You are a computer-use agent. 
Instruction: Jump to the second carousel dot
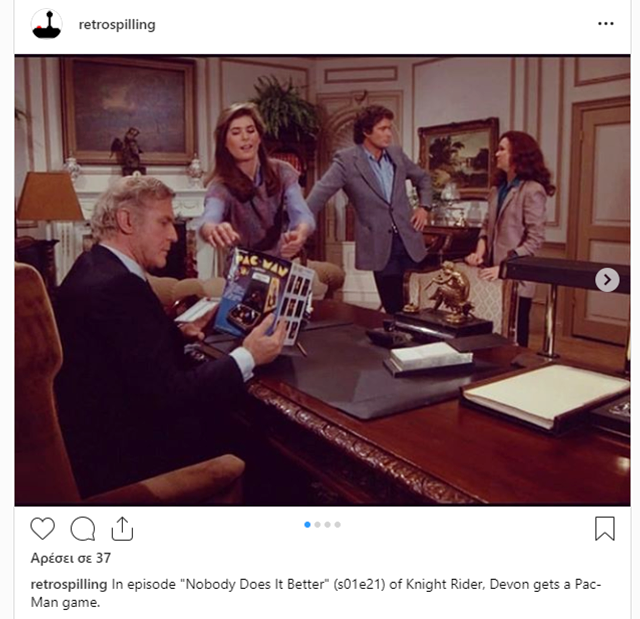tap(318, 525)
